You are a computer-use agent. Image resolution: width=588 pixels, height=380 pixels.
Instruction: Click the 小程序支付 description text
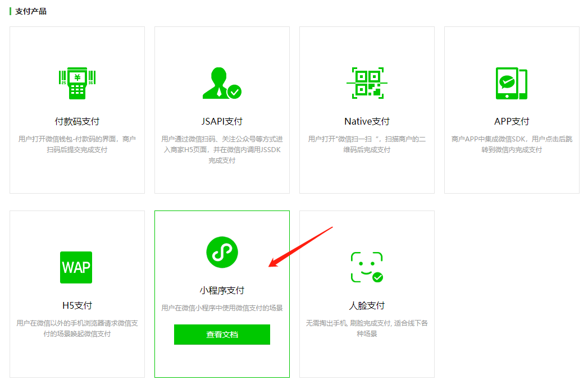coord(222,308)
